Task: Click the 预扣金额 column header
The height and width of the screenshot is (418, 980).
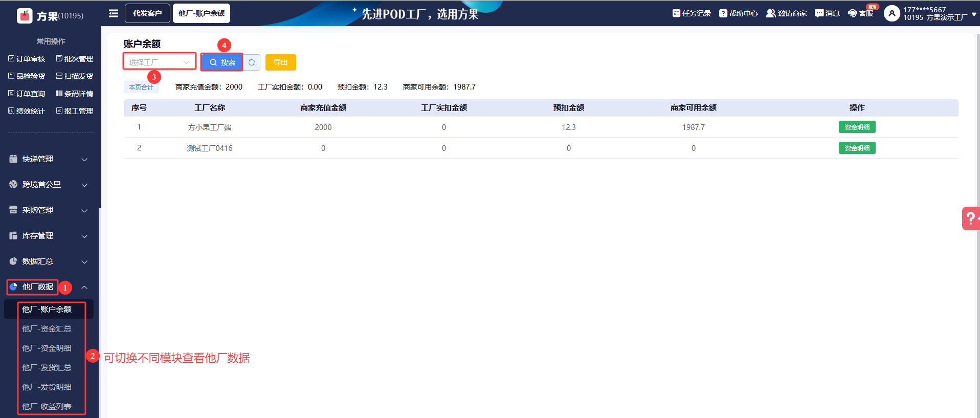Action: 569,108
